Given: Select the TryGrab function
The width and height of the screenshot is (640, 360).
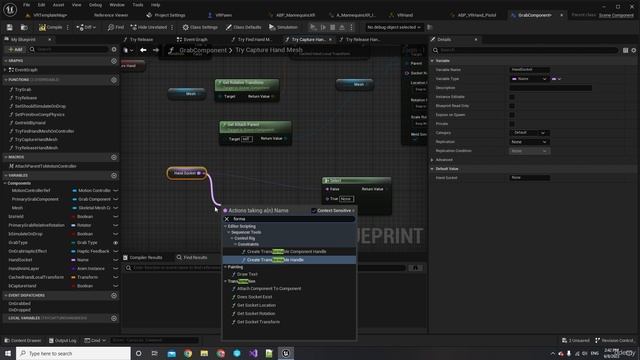Looking at the screenshot, I should (x=23, y=89).
